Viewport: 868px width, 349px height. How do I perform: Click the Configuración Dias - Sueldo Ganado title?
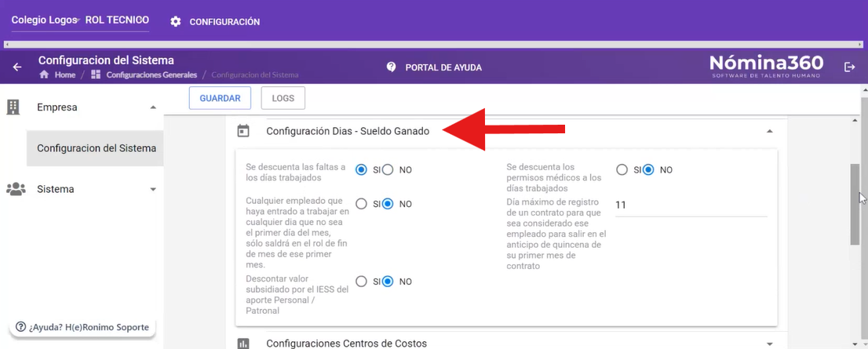[x=348, y=131]
